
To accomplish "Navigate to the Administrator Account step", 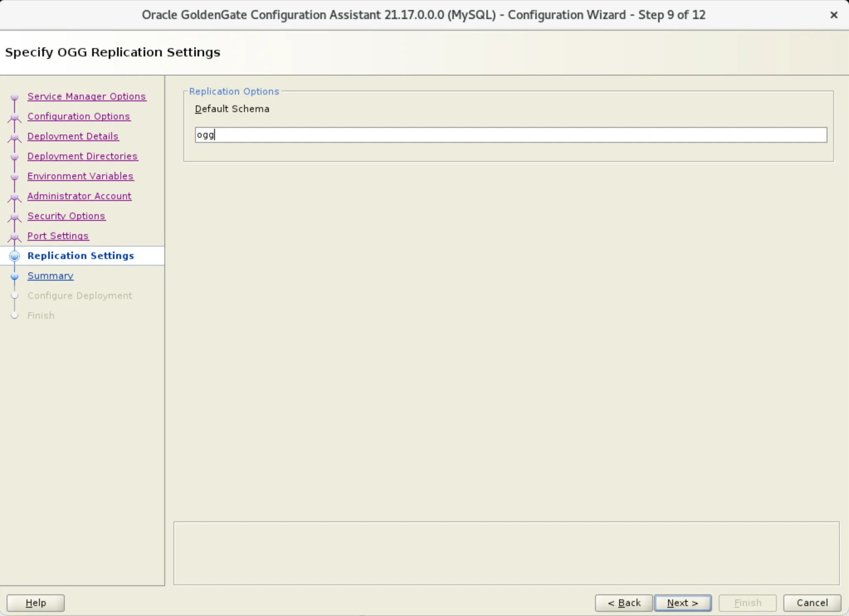I will [x=79, y=196].
